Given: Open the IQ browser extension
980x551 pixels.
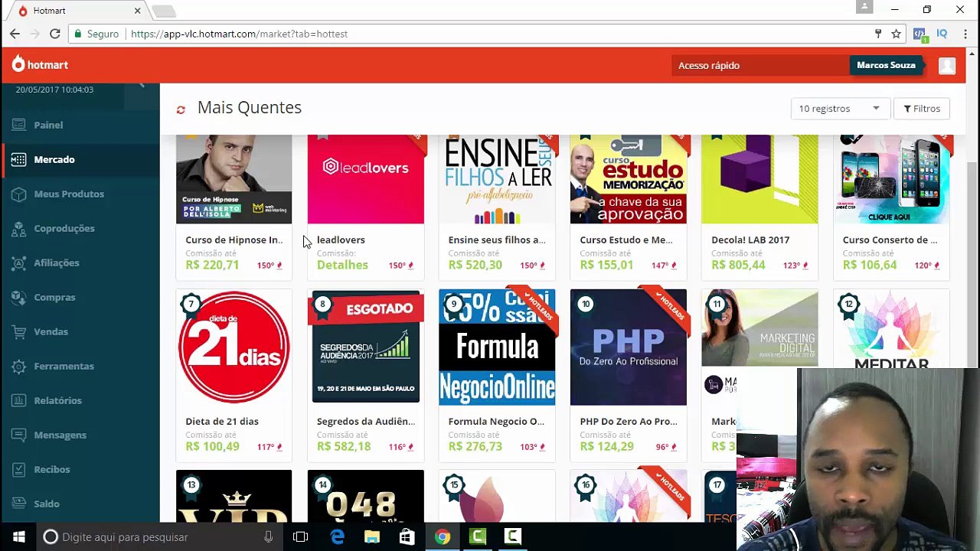Looking at the screenshot, I should (942, 34).
